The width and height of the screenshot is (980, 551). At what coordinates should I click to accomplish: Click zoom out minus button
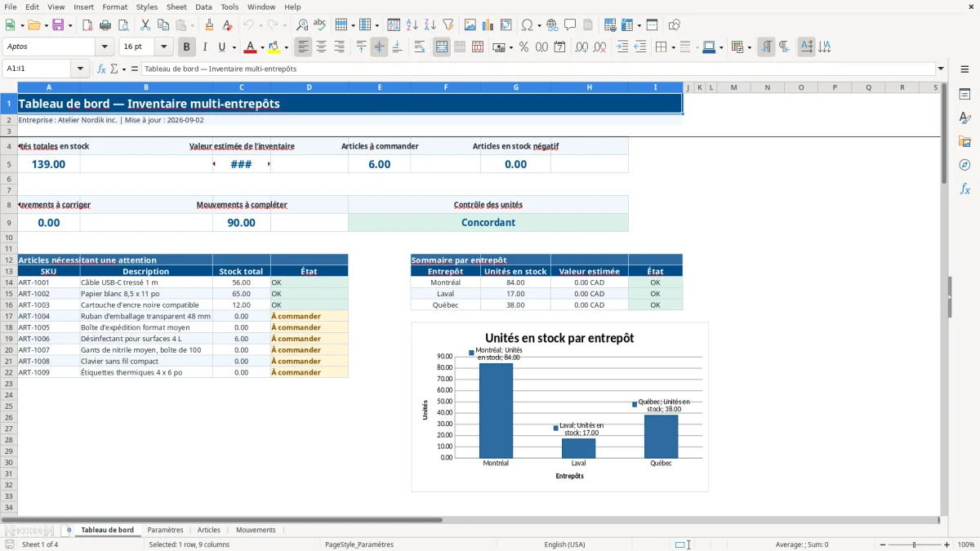[x=883, y=544]
